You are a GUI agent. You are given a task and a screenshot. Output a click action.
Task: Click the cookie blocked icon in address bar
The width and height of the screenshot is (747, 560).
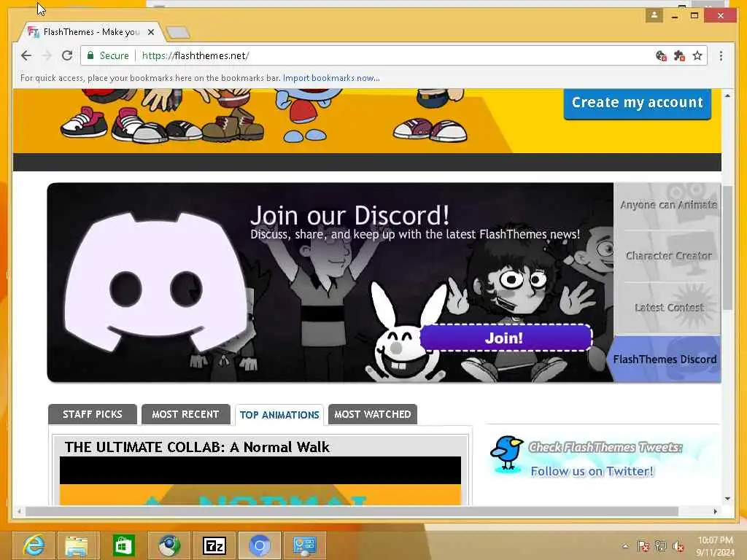[x=661, y=55]
